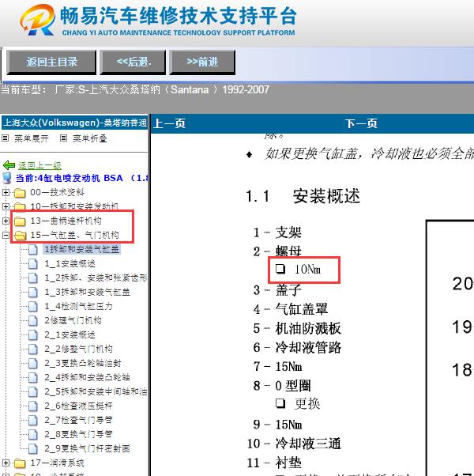Select 1_2拆卸、安装和张紧齿形 page
This screenshot has width=474, height=476.
(96, 278)
